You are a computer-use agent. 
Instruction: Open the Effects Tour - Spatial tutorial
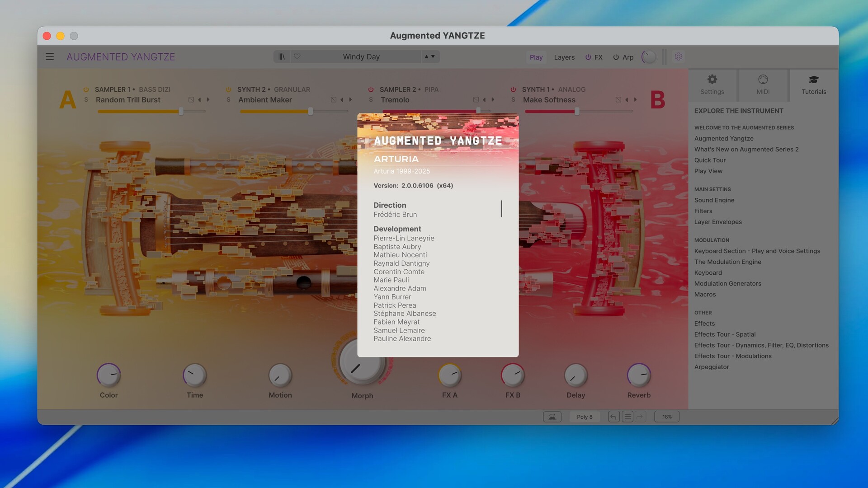click(x=725, y=334)
